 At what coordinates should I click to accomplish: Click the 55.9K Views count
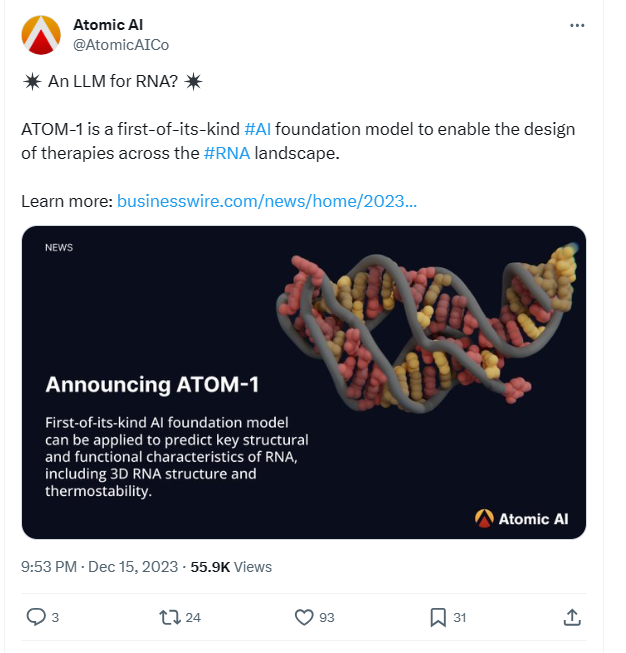coord(231,566)
